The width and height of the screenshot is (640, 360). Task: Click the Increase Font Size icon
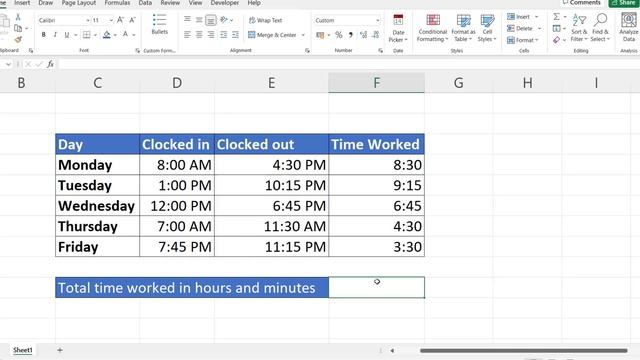120,20
